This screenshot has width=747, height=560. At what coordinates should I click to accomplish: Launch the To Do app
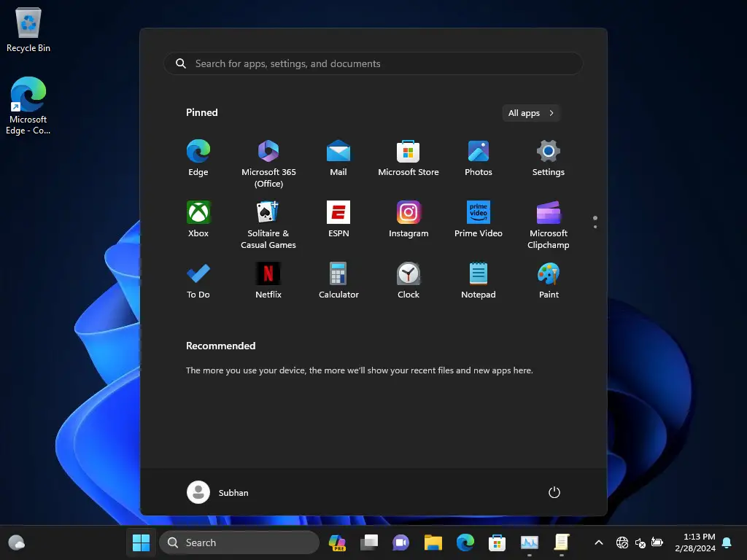coord(198,281)
